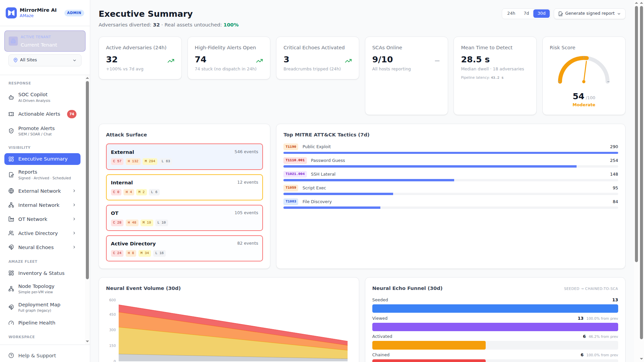The height and width of the screenshot is (362, 644).
Task: Click the Critical Echoes trend arrow icon
Action: click(x=348, y=61)
